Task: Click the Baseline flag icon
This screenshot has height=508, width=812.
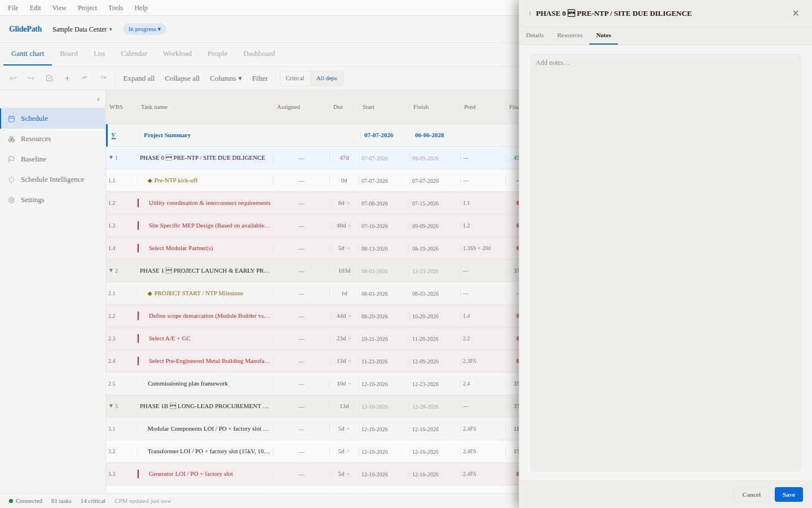Action: (11, 159)
